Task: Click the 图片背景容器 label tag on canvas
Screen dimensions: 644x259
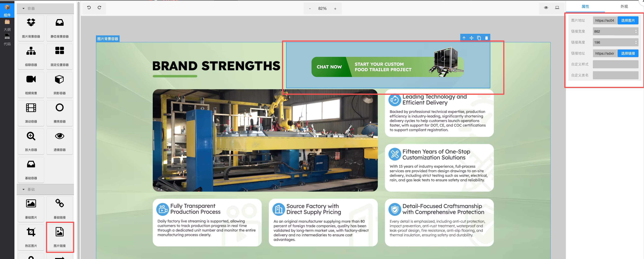Action: pyautogui.click(x=108, y=39)
